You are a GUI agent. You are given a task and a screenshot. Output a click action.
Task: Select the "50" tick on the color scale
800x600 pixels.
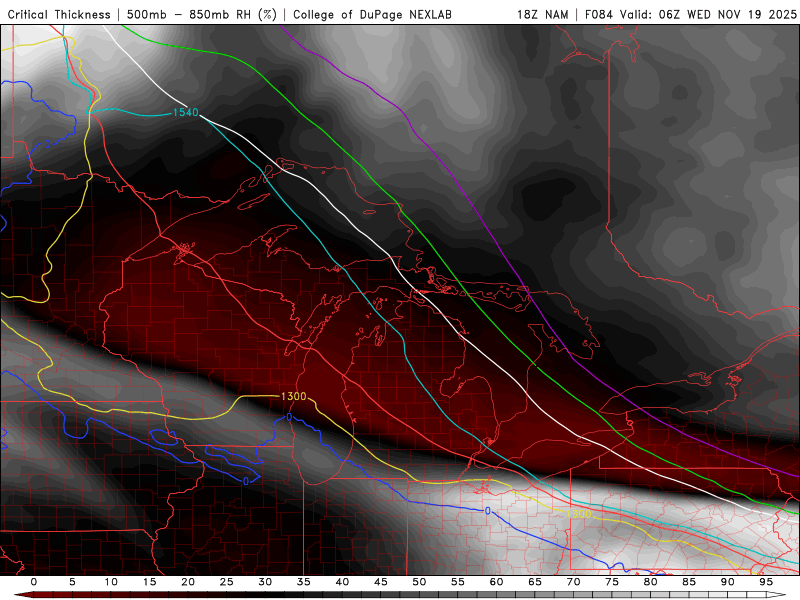(419, 582)
